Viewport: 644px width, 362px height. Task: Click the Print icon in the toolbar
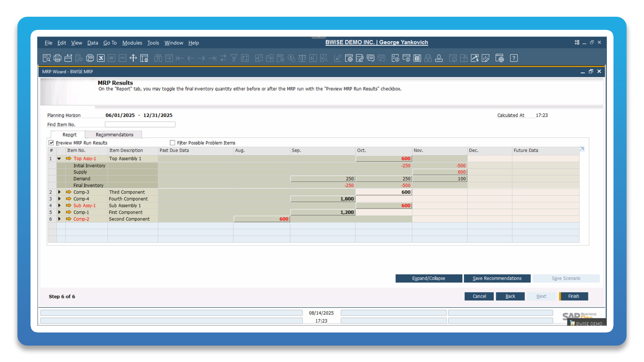point(57,58)
